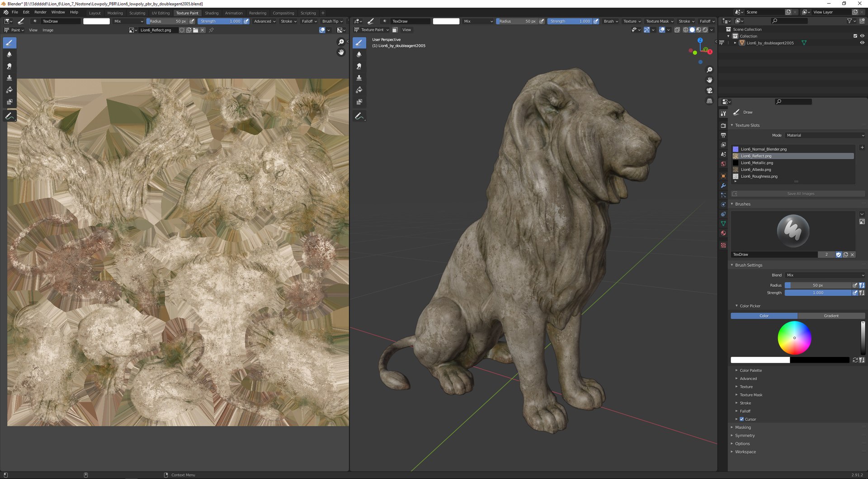868x479 pixels.
Task: Expand the Masking panel
Action: pyautogui.click(x=743, y=427)
